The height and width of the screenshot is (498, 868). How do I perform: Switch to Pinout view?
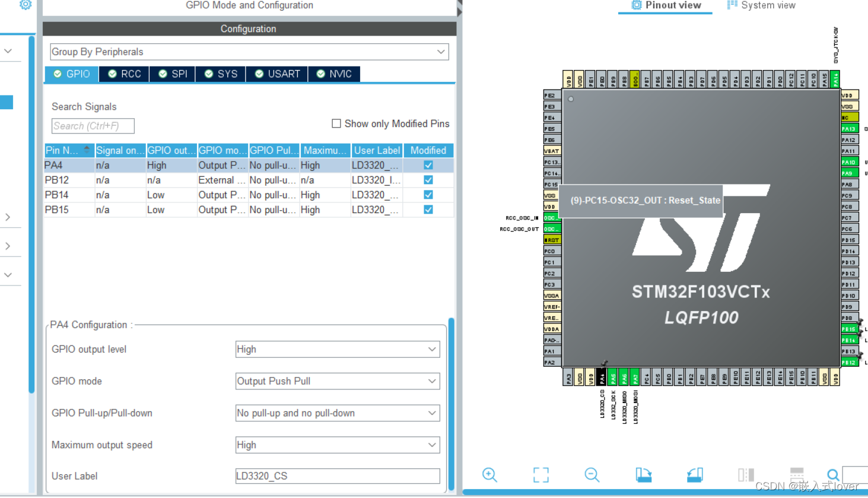tap(666, 5)
